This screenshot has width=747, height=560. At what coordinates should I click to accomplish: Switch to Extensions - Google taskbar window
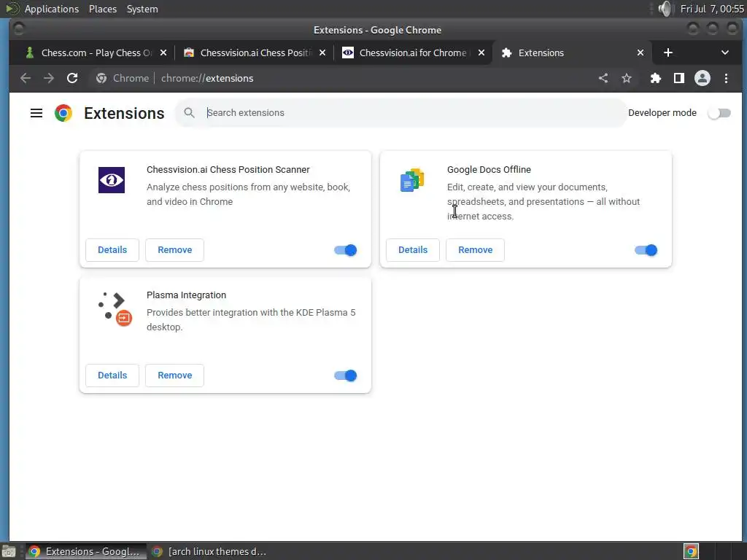[86, 551]
